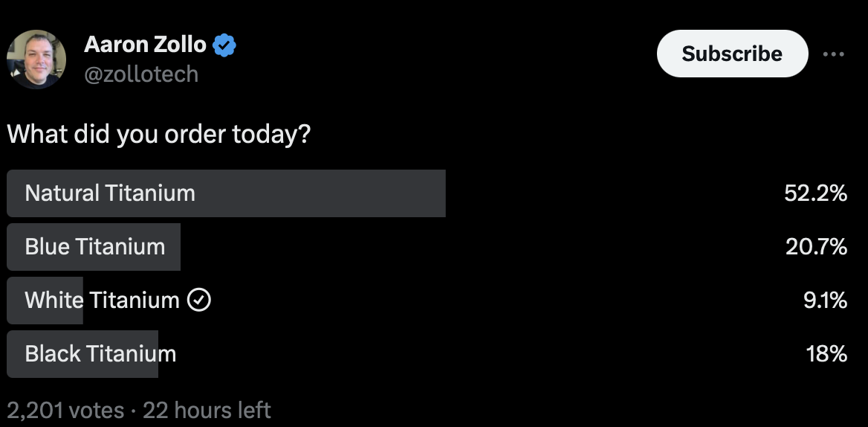The image size is (868, 427).
Task: Open Aaron Zollo's profile picture
Action: [36, 60]
